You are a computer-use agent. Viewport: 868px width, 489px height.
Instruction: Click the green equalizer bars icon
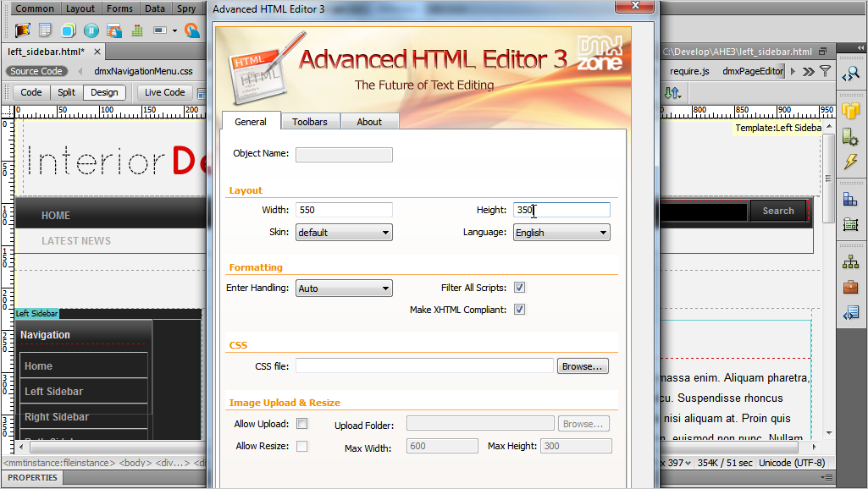137,30
